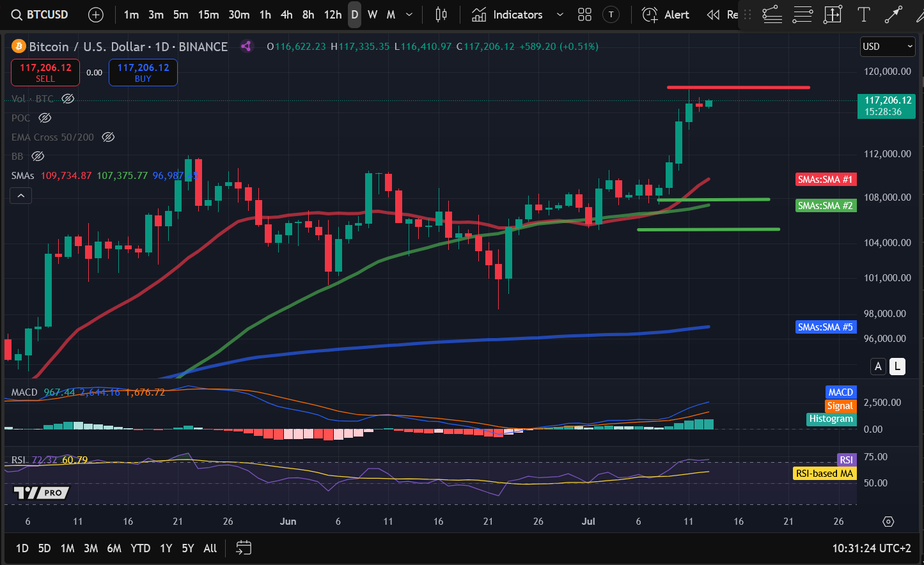Open the layout grid selector
Viewport: 924px width, 565px height.
click(584, 15)
